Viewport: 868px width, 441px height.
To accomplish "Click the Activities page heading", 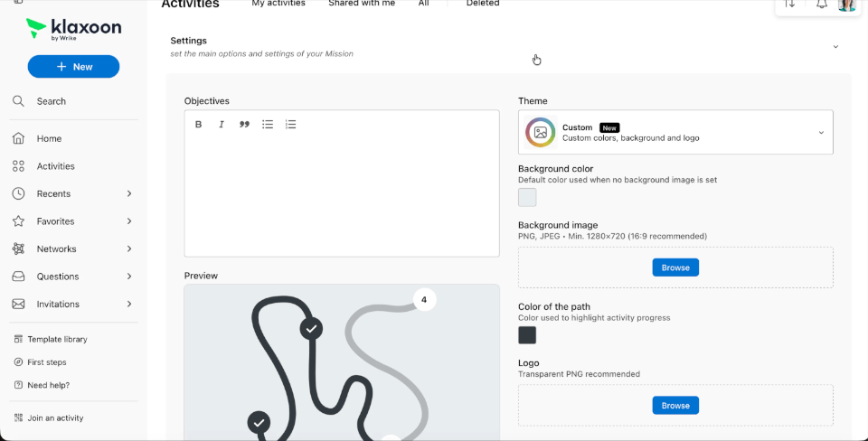I will [191, 4].
